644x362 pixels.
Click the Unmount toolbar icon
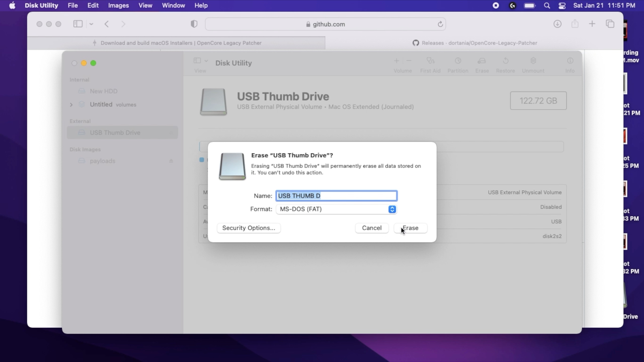click(x=533, y=61)
